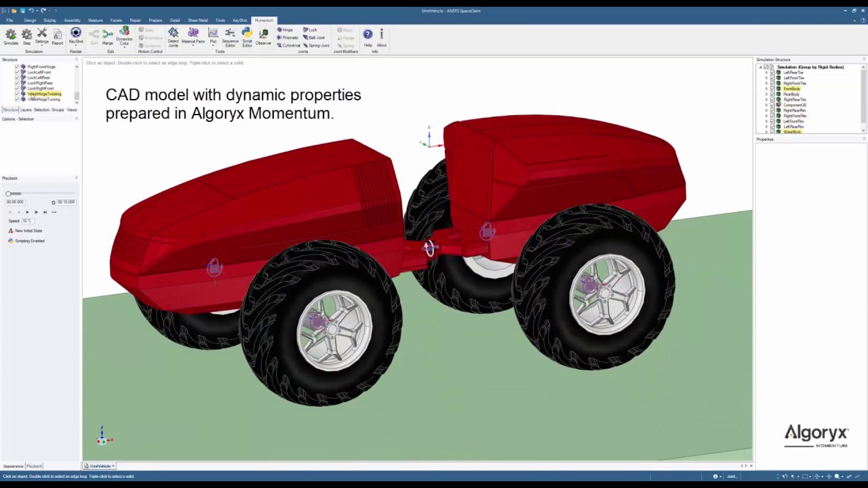Switch to the Assembly ribbon tab
868x488 pixels.
click(72, 20)
